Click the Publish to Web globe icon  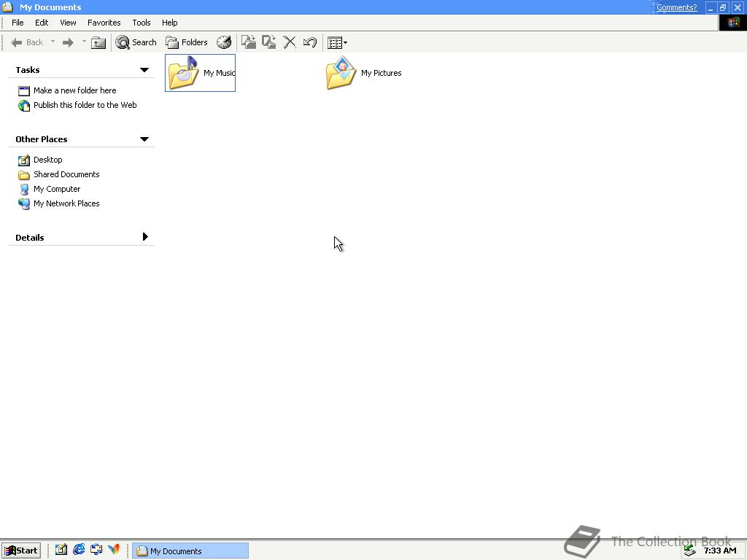24,105
